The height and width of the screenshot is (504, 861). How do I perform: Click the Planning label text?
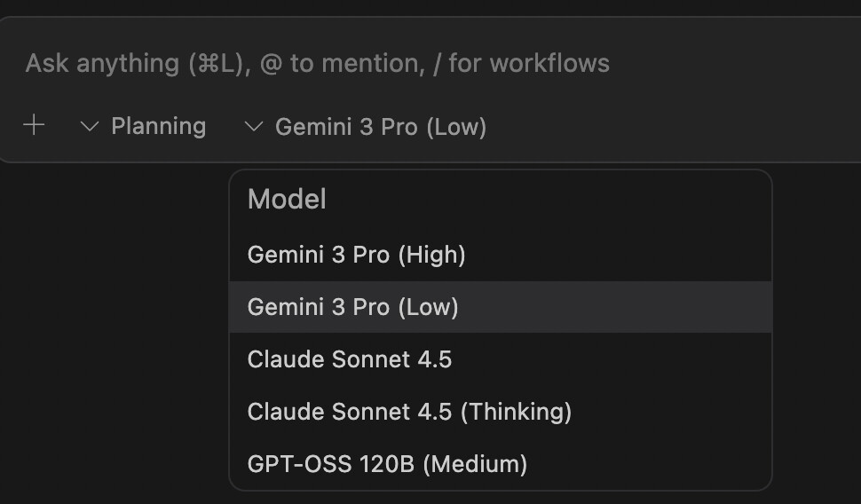(x=159, y=126)
